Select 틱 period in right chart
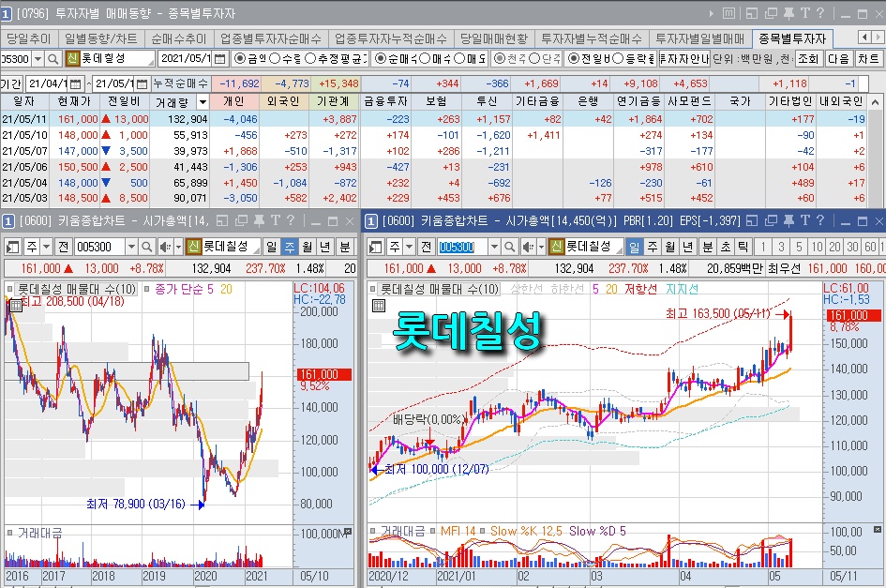This screenshot has height=588, width=886. [x=743, y=247]
